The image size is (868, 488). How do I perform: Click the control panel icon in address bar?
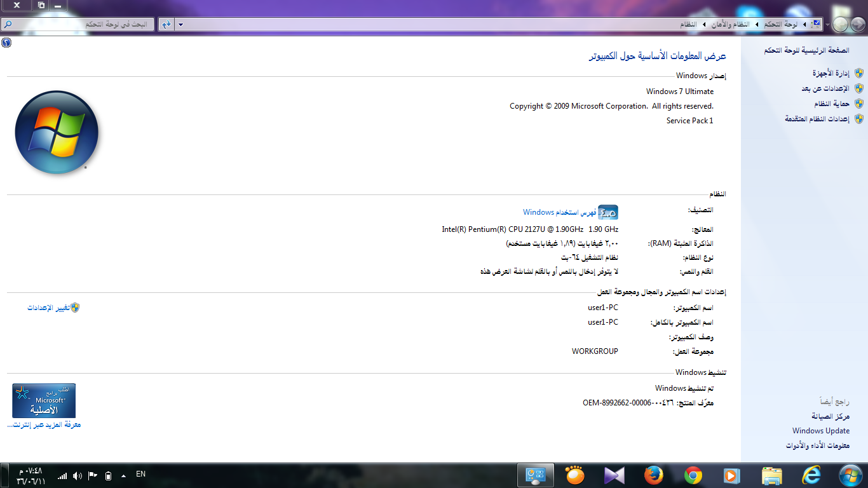coord(817,24)
